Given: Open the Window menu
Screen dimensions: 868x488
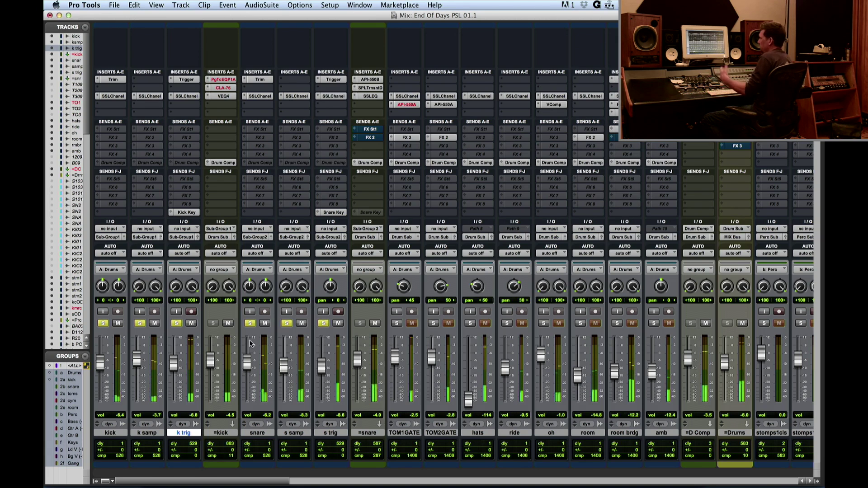Looking at the screenshot, I should click(x=359, y=5).
